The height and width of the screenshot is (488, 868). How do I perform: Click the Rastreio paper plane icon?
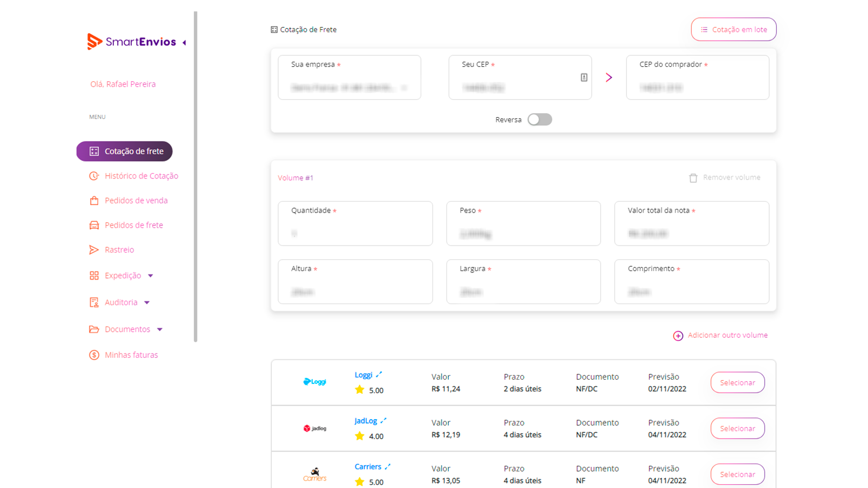coord(94,249)
